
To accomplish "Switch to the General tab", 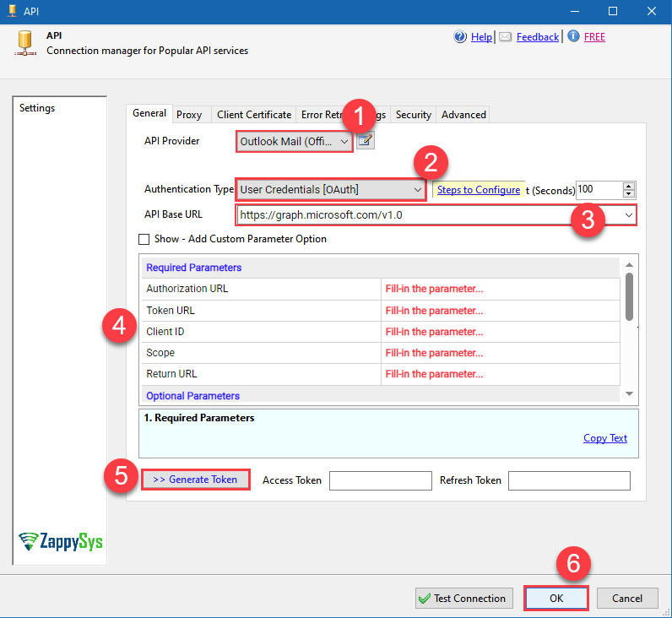I will (149, 113).
